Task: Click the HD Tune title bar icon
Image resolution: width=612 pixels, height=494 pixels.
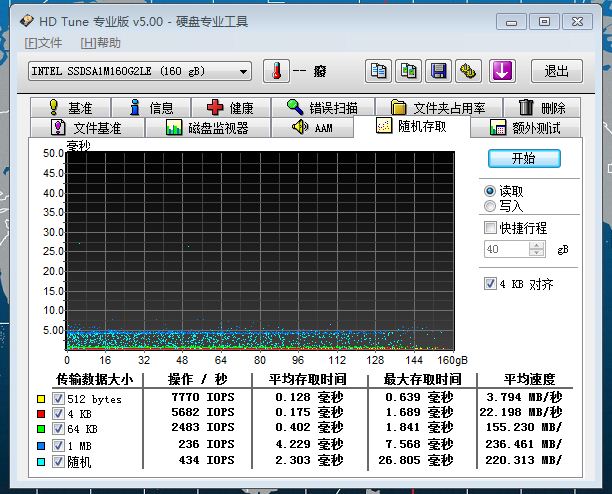Action: (27, 21)
